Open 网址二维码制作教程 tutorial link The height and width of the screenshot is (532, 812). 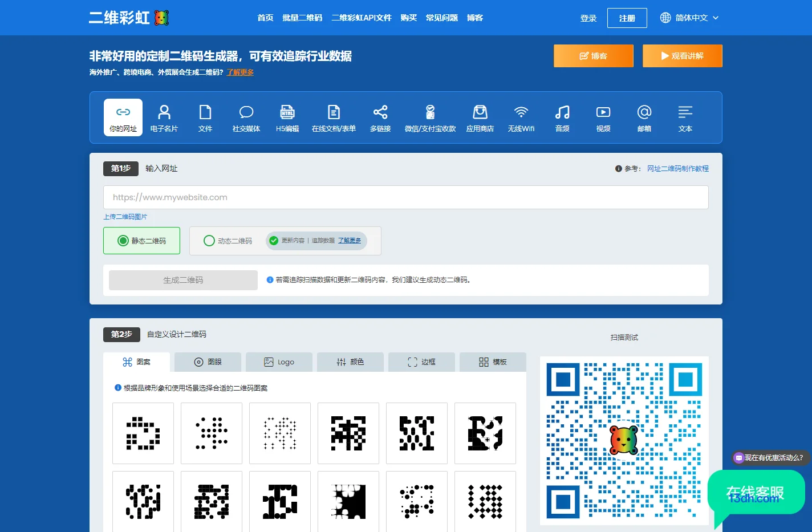click(x=678, y=169)
